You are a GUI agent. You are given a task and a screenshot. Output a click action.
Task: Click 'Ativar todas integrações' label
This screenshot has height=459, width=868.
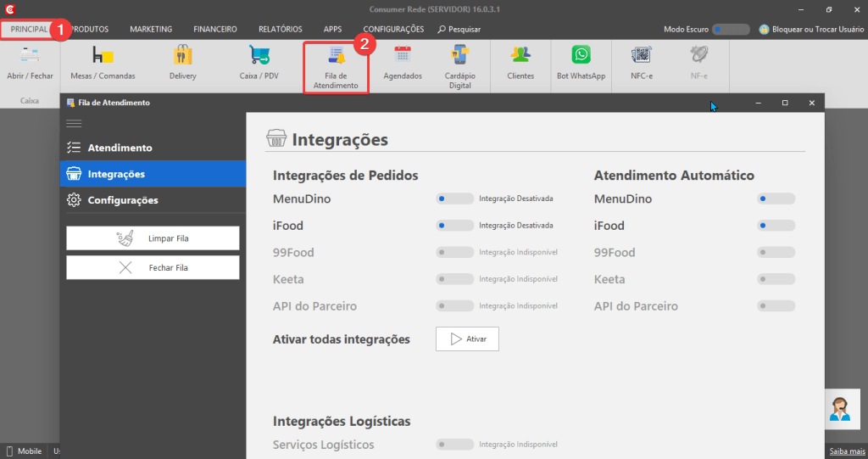(x=341, y=339)
